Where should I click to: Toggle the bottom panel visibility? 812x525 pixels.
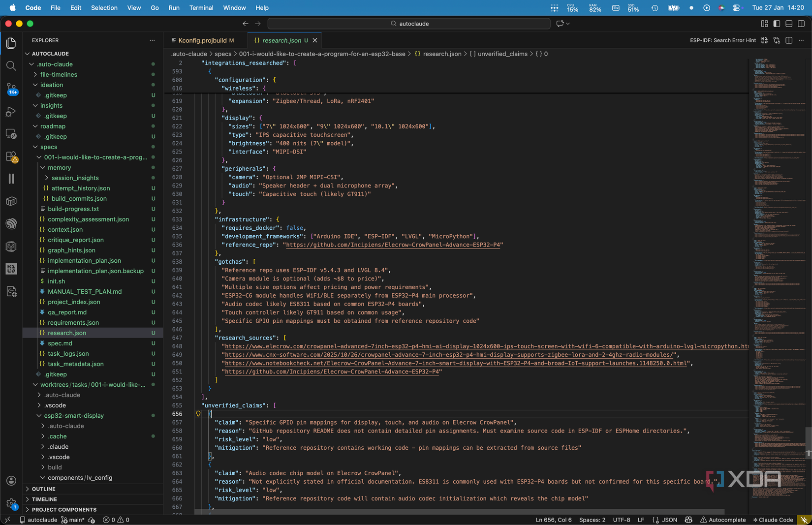[789, 24]
